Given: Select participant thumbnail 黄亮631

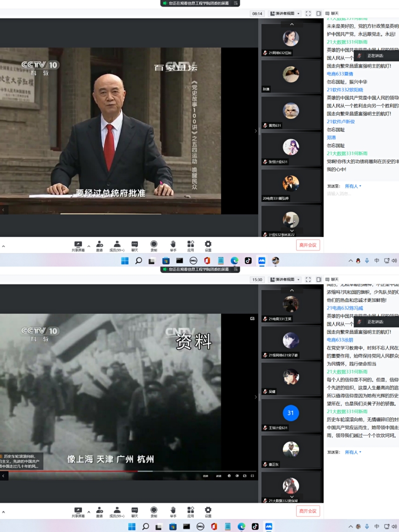Looking at the screenshot, I should coord(291,113).
